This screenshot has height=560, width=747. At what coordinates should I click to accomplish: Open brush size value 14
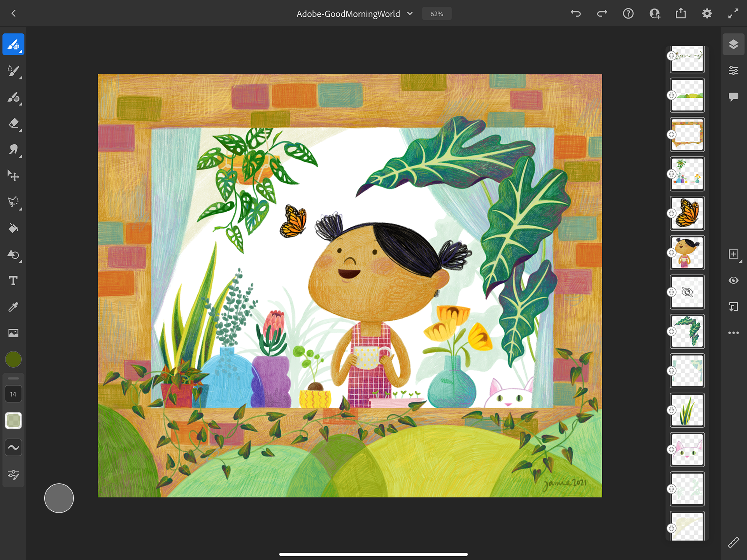(x=14, y=394)
